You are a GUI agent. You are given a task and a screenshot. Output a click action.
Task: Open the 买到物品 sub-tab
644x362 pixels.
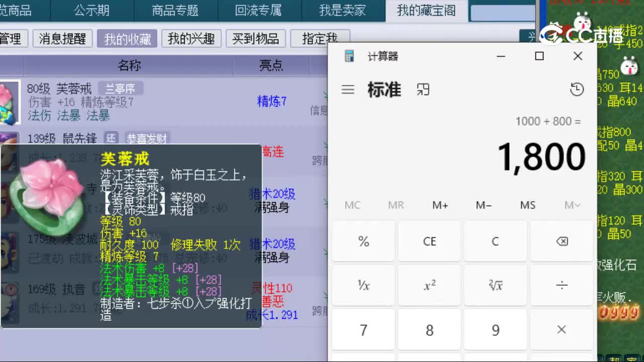(256, 39)
